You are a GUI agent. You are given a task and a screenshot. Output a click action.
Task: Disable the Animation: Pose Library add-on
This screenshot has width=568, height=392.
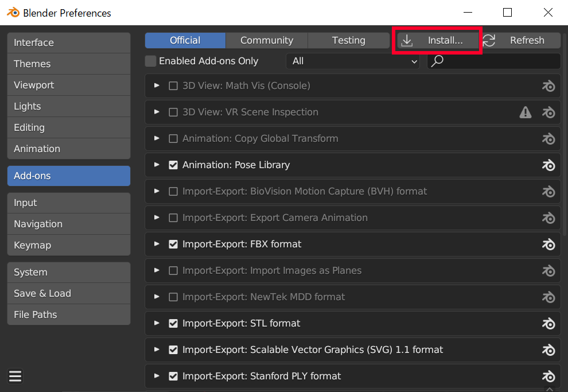(x=173, y=165)
